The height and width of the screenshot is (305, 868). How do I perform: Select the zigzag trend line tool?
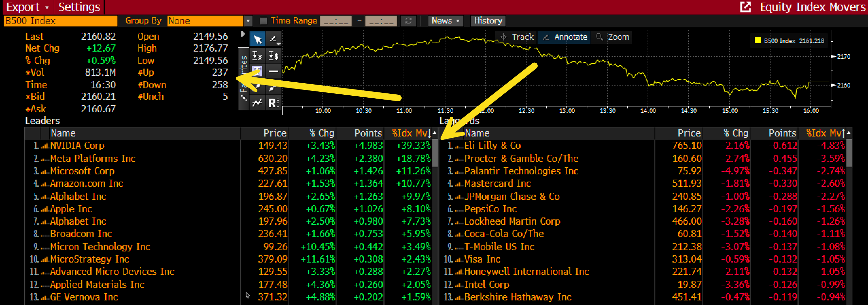click(257, 102)
